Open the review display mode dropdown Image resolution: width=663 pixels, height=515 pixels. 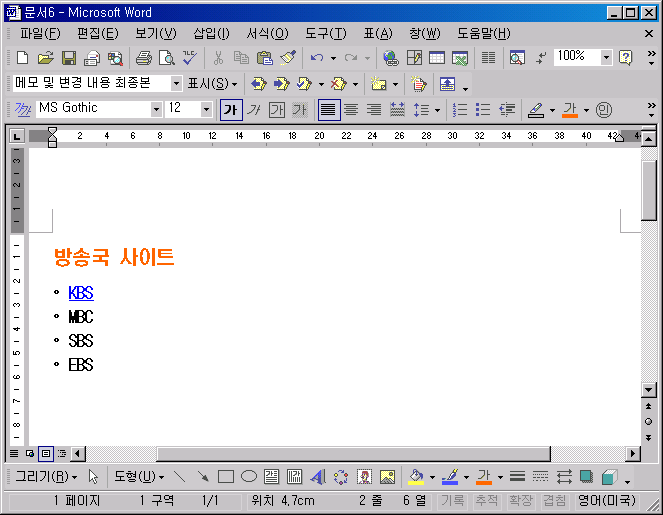[176, 83]
